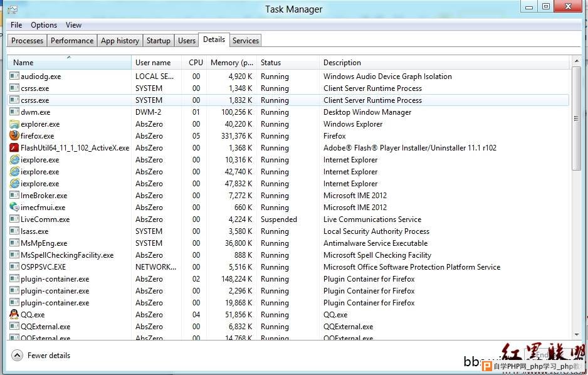Click the Fewer details text link
The width and height of the screenshot is (588, 375).
click(49, 356)
